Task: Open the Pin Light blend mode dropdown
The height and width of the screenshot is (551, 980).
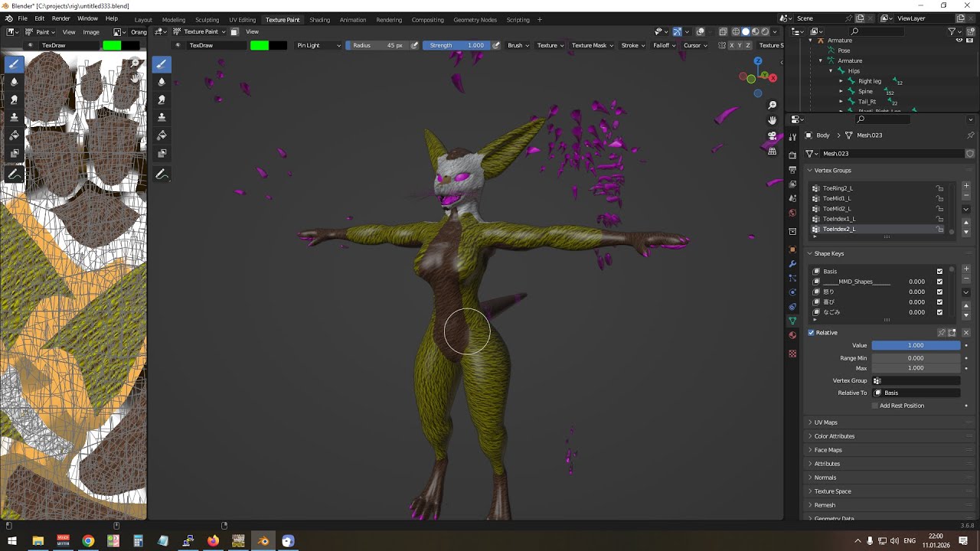Action: (x=318, y=45)
